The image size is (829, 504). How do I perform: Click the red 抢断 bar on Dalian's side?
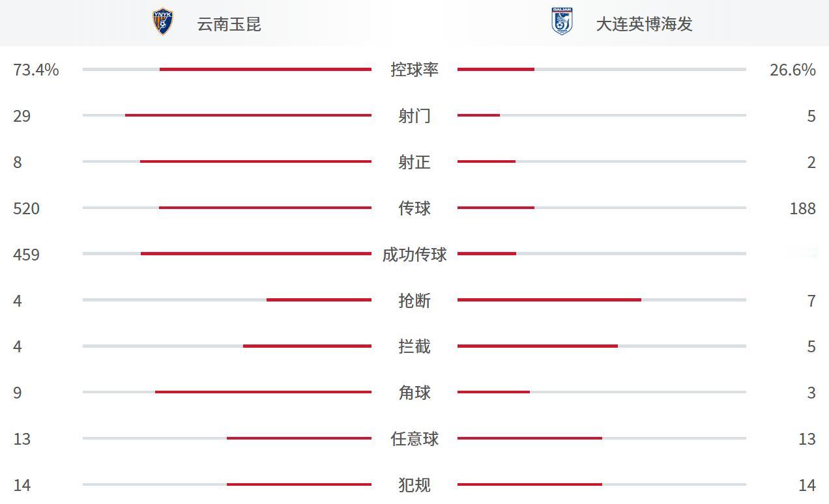coord(549,300)
